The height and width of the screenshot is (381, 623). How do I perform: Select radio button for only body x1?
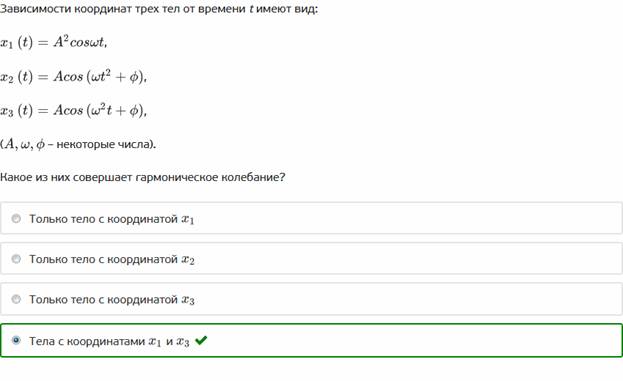point(16,219)
